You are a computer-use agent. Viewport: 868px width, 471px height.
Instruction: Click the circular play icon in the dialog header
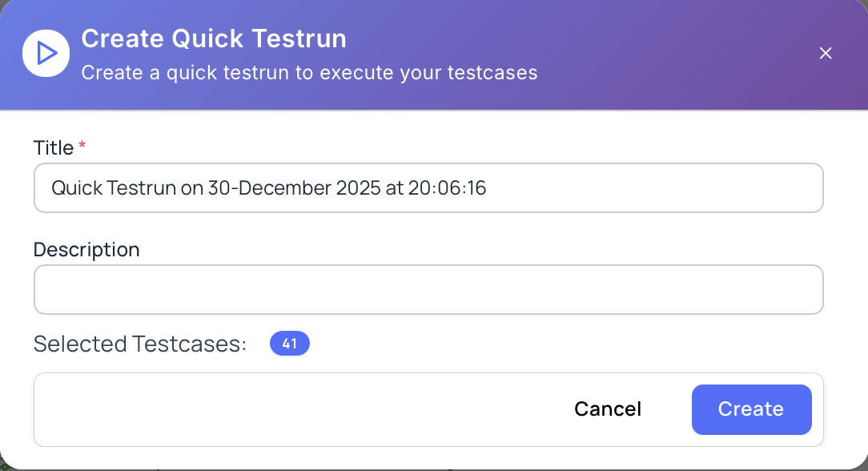click(x=46, y=53)
